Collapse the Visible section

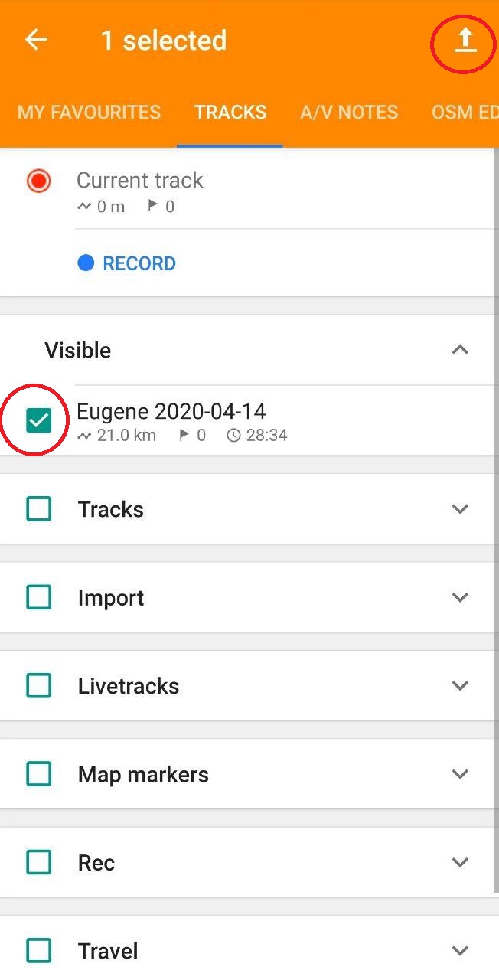(x=460, y=350)
